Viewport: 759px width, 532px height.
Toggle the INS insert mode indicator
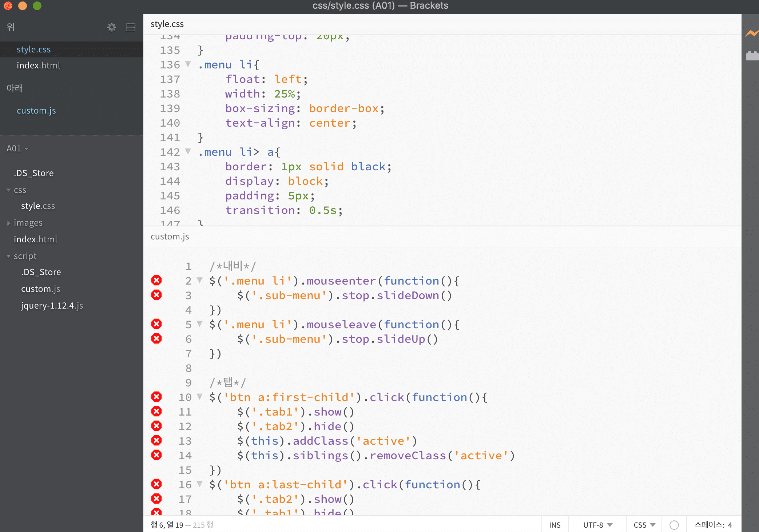click(x=555, y=525)
